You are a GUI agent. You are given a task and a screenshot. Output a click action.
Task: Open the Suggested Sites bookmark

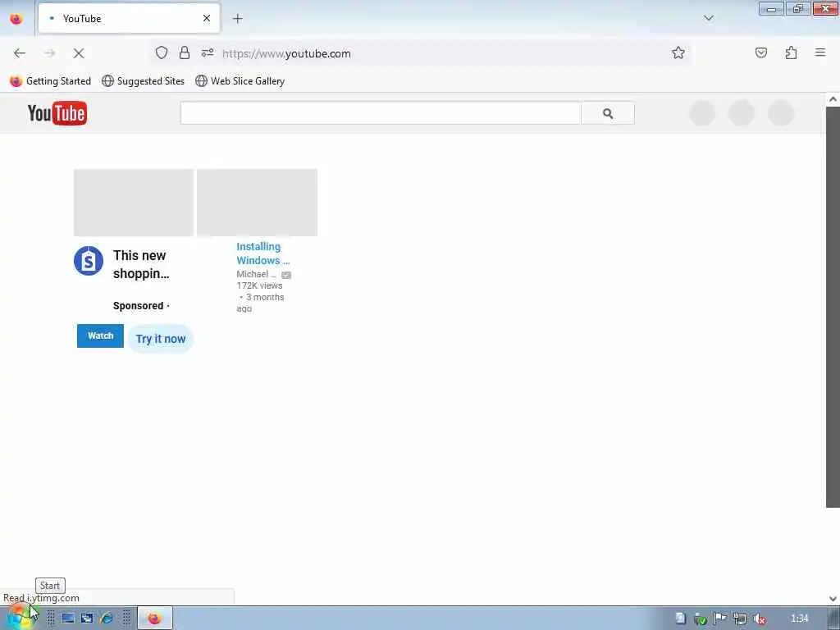click(x=143, y=81)
